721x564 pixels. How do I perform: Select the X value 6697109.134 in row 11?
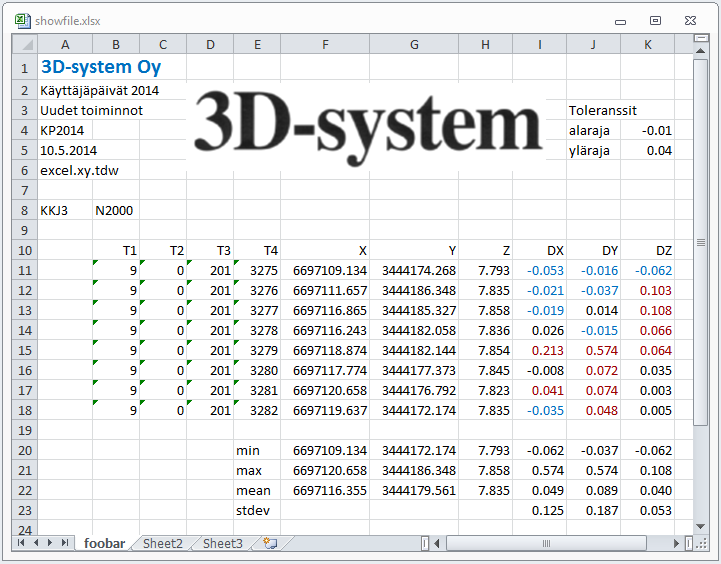325,270
